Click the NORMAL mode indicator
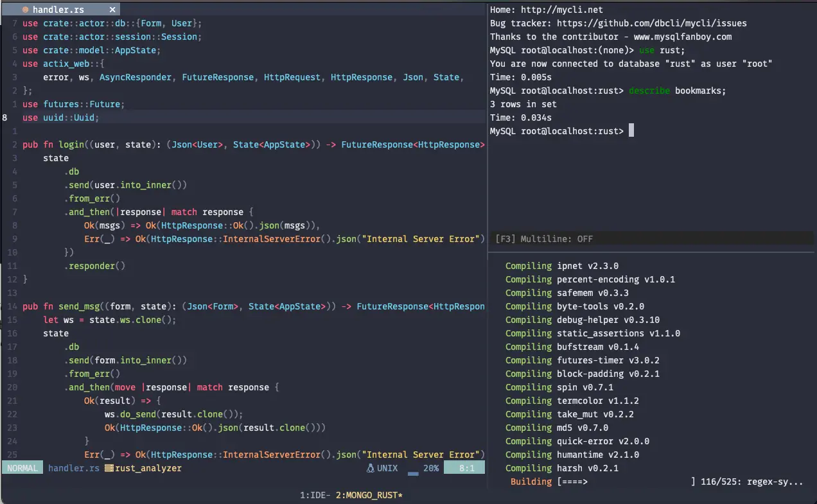Viewport: 817px width, 504px height. 22,468
